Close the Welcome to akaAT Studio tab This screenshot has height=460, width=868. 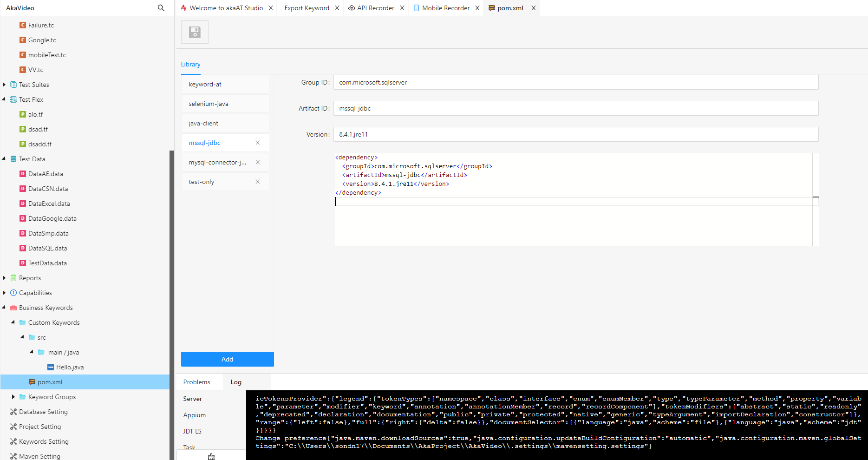(x=271, y=8)
